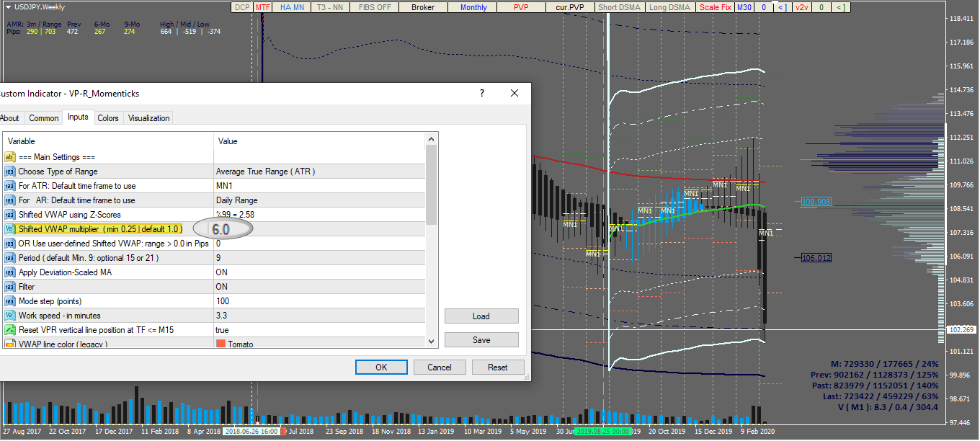Click the icon beside Choose Type of Range

[x=10, y=171]
